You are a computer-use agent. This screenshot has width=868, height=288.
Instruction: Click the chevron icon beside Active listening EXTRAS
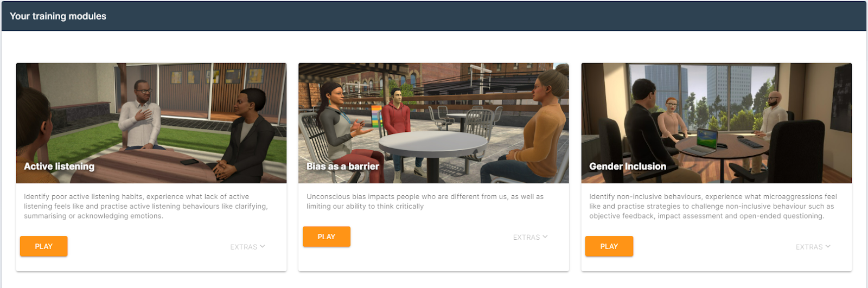263,246
